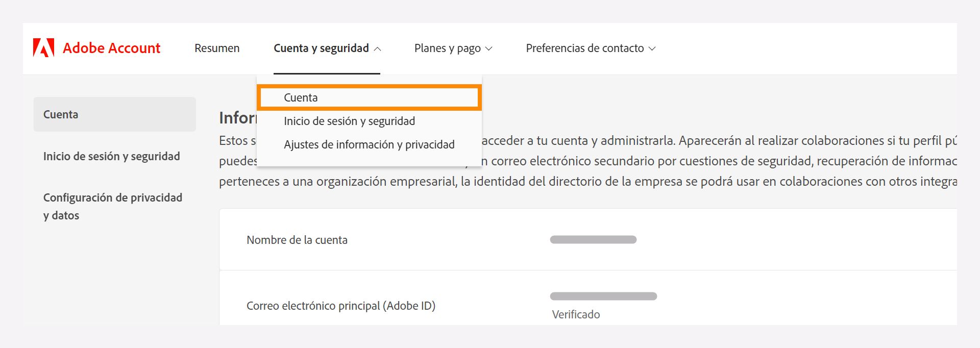Click the Adobe logo

[43, 47]
